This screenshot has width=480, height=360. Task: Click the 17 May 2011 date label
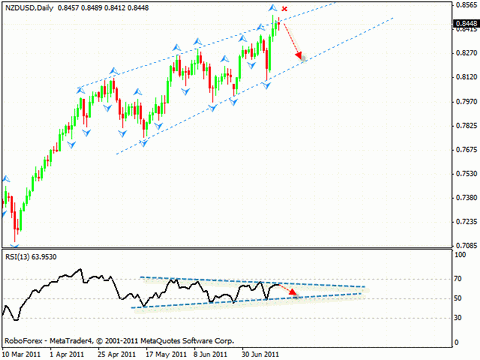(x=166, y=354)
